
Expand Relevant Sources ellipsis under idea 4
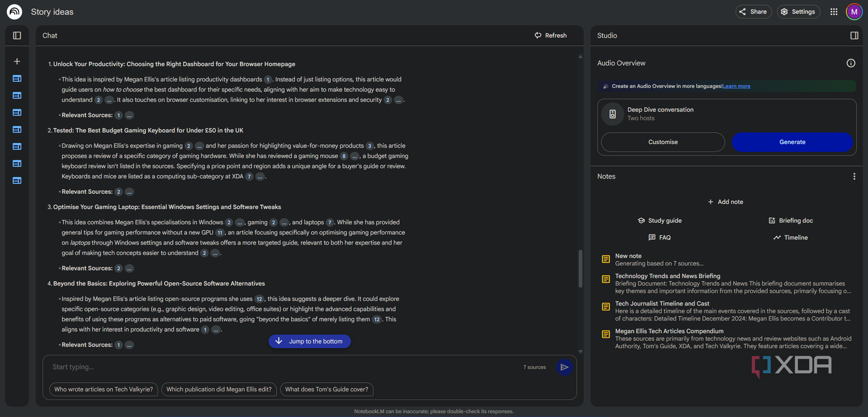click(x=130, y=345)
